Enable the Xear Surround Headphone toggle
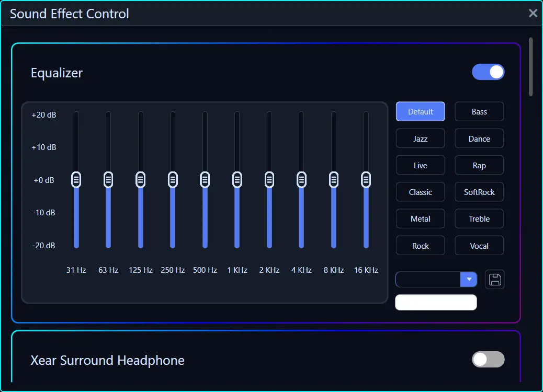The width and height of the screenshot is (543, 392). 488,360
